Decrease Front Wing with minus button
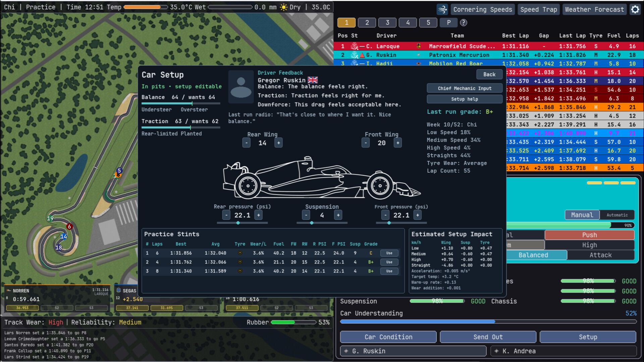This screenshot has width=644, height=362. coord(366,143)
